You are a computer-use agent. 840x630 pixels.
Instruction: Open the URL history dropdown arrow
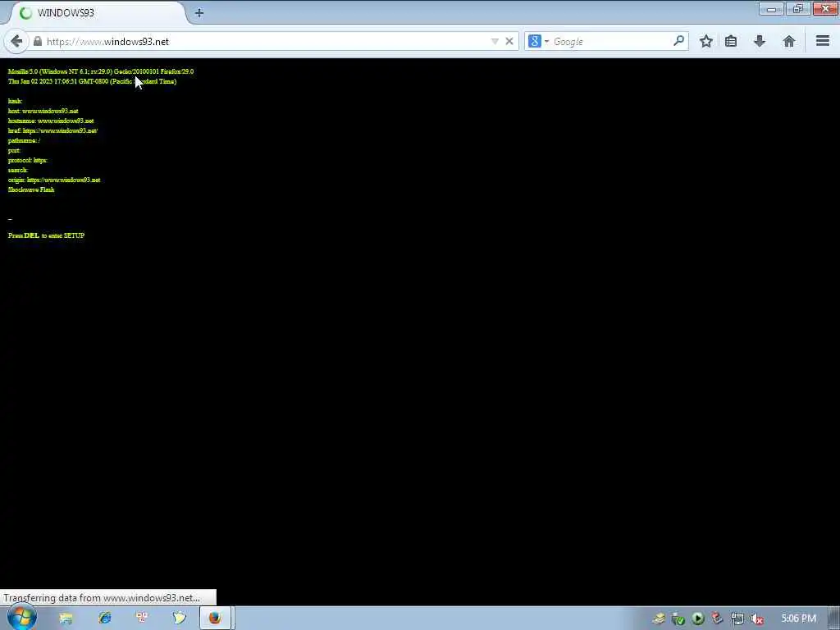(x=495, y=41)
